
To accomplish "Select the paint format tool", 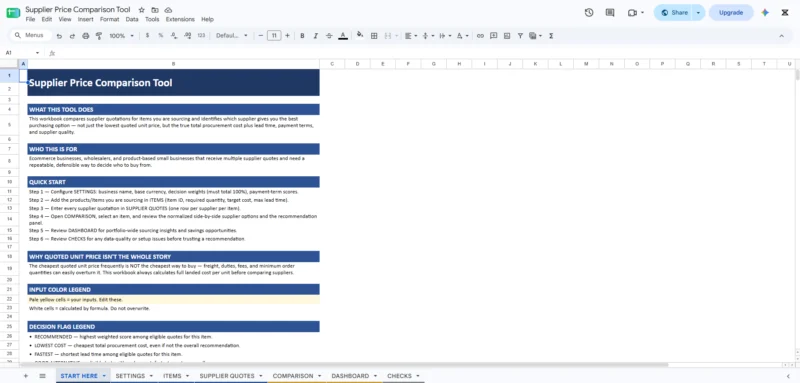I will tap(99, 36).
